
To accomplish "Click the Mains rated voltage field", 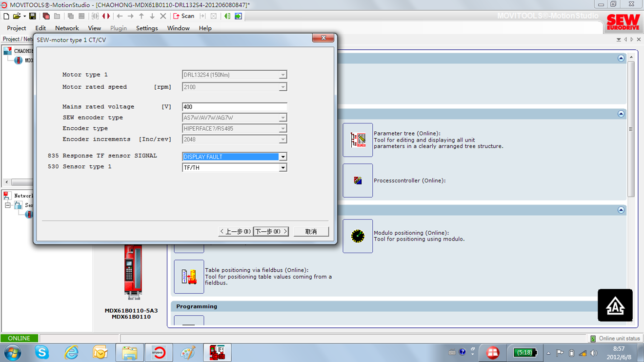I will [234, 107].
